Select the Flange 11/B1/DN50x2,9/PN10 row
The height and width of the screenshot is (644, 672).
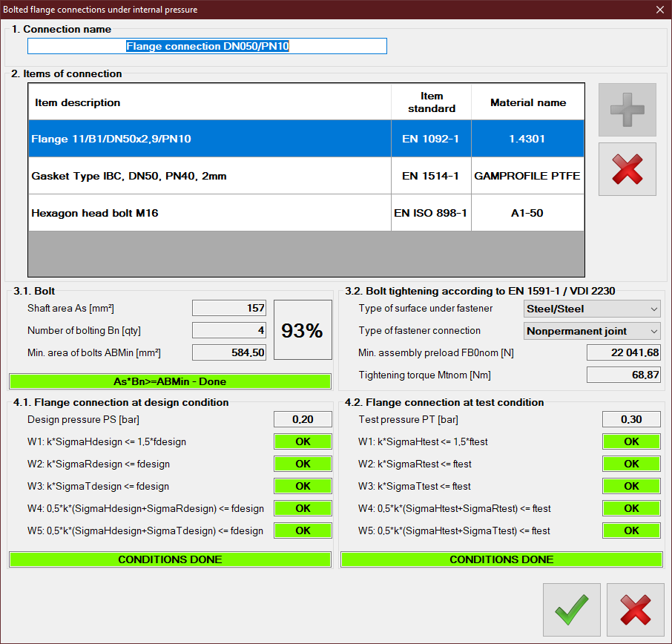(x=209, y=139)
